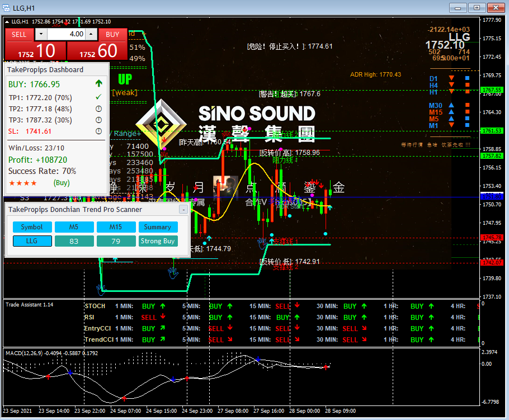Click red price label 1742.07 on axis

(492, 263)
